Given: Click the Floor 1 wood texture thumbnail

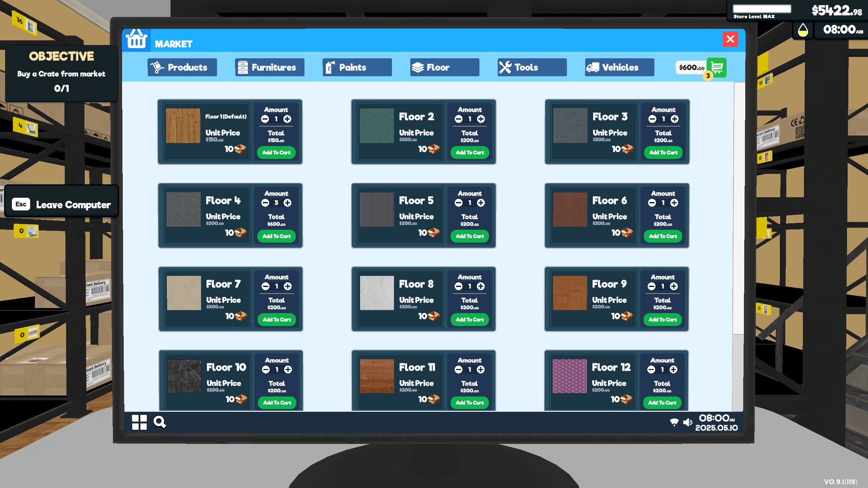Looking at the screenshot, I should [x=183, y=126].
